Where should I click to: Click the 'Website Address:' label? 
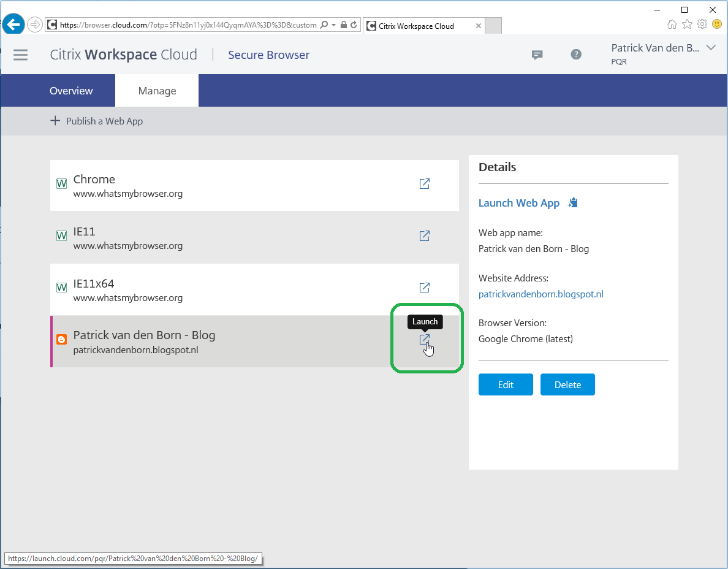click(x=514, y=278)
